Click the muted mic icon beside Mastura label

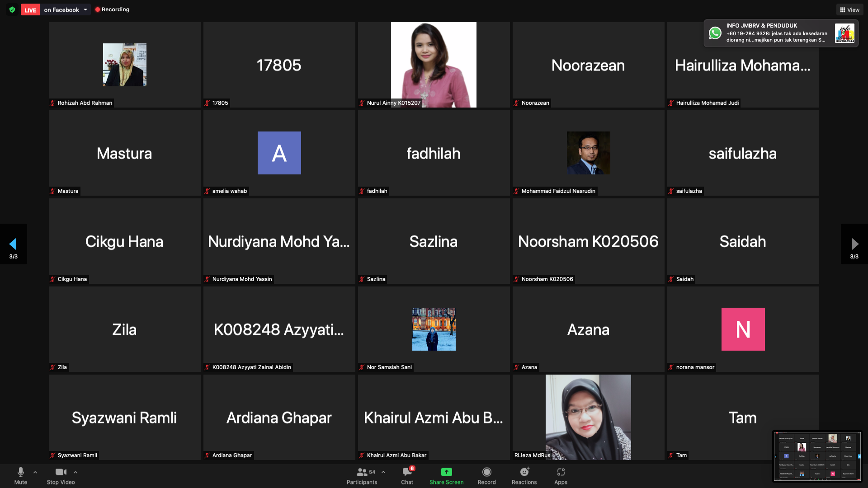coord(52,191)
